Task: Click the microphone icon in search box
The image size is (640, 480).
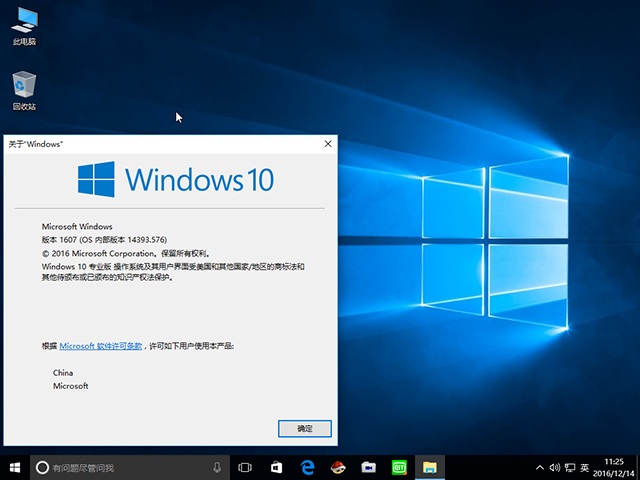Action: (x=217, y=467)
